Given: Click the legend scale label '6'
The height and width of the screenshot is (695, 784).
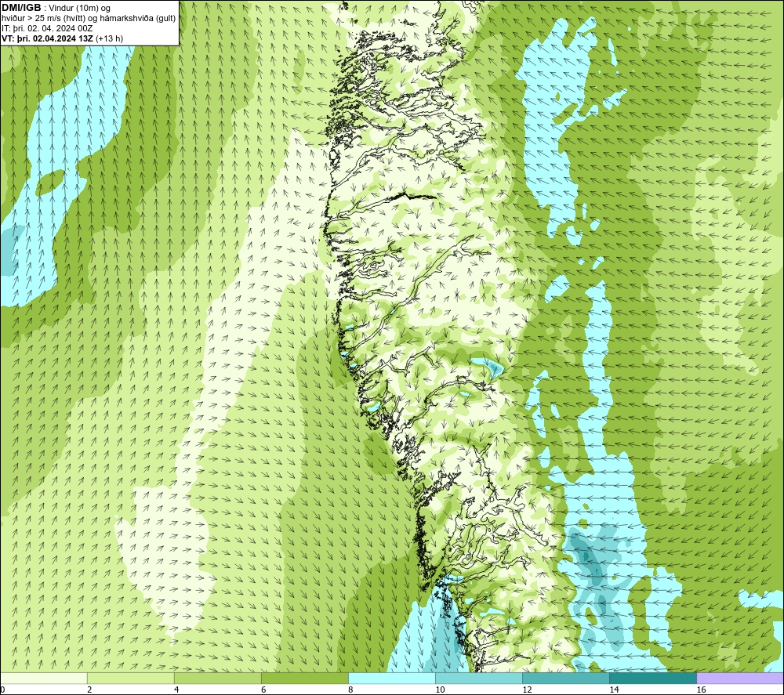Looking at the screenshot, I should tap(263, 690).
